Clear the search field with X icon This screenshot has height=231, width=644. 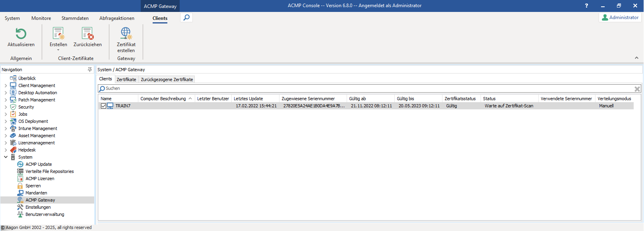click(x=637, y=89)
